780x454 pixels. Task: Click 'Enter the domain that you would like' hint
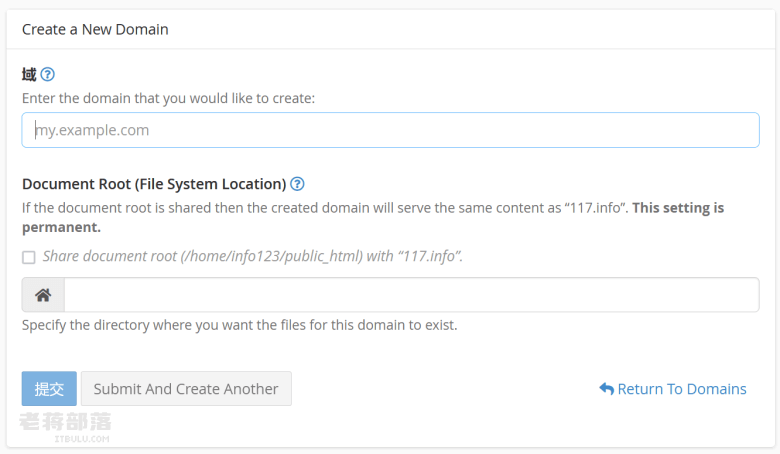tap(168, 98)
